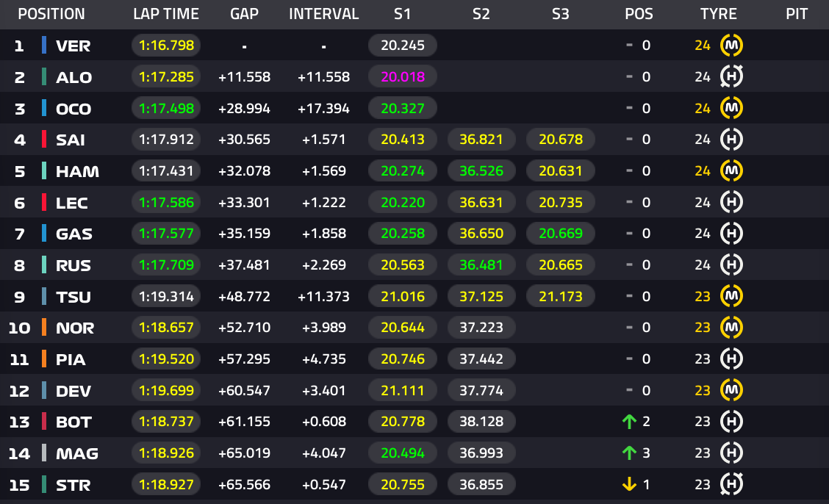Click Norris's medium tyre icon
Viewport: 829px width, 504px height.
coord(731,327)
